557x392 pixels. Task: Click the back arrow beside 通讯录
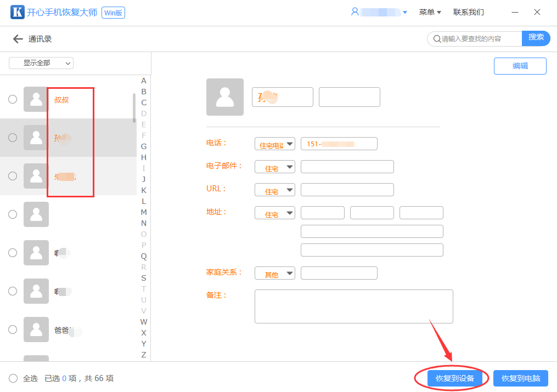point(18,39)
